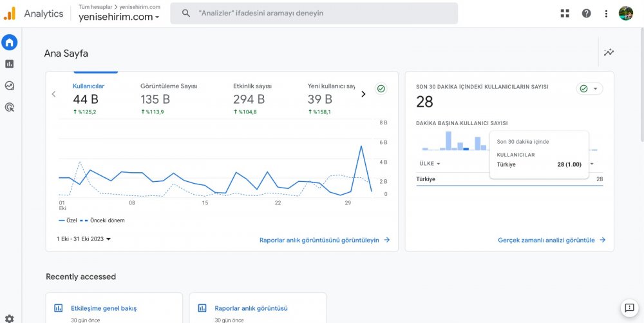Expand the ÜLKE dimension dropdown
The width and height of the screenshot is (644, 323).
point(430,164)
